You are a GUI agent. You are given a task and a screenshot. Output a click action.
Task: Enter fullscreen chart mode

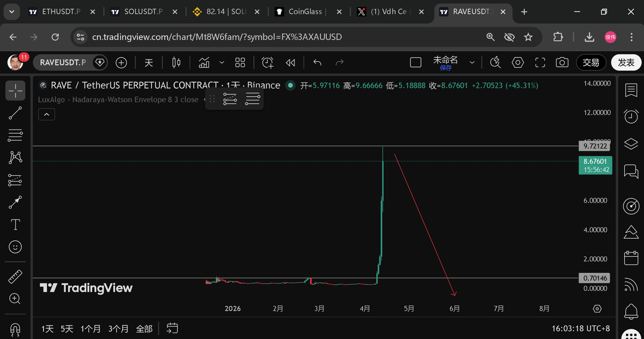[x=540, y=63]
